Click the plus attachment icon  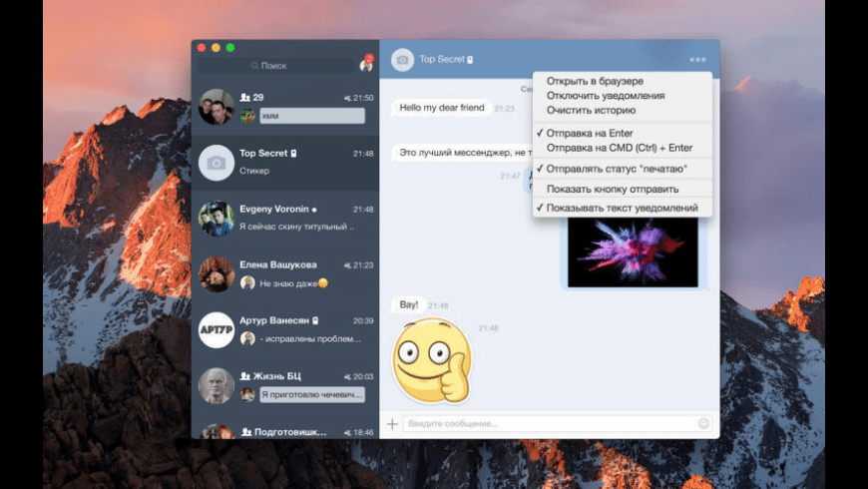(392, 424)
